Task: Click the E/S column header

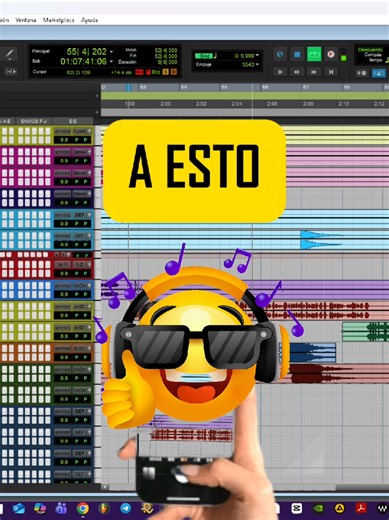Action: (x=73, y=121)
